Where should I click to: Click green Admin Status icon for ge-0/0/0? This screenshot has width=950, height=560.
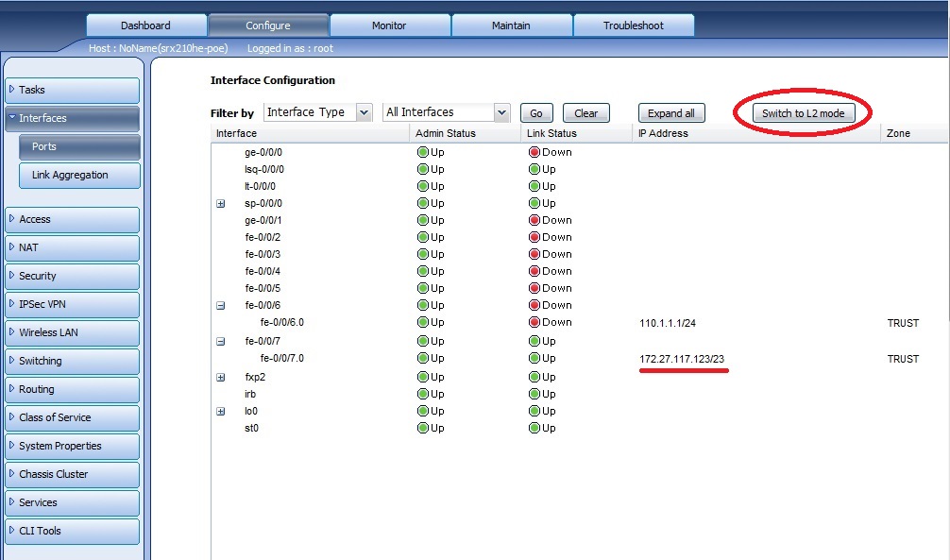pyautogui.click(x=423, y=152)
